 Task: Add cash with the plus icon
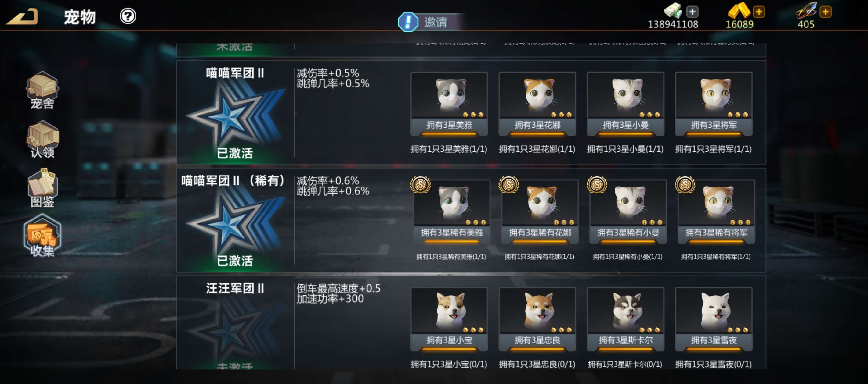pos(693,12)
